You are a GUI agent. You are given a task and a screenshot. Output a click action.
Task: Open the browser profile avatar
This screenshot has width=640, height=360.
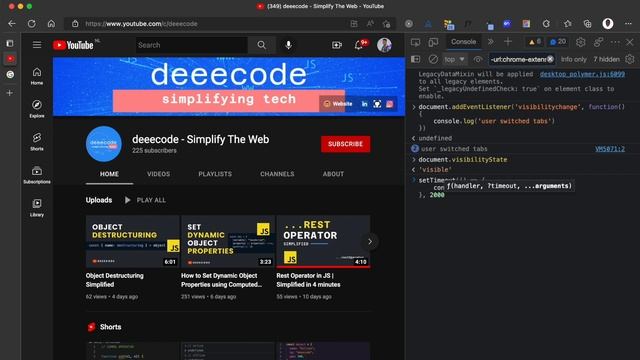608,24
